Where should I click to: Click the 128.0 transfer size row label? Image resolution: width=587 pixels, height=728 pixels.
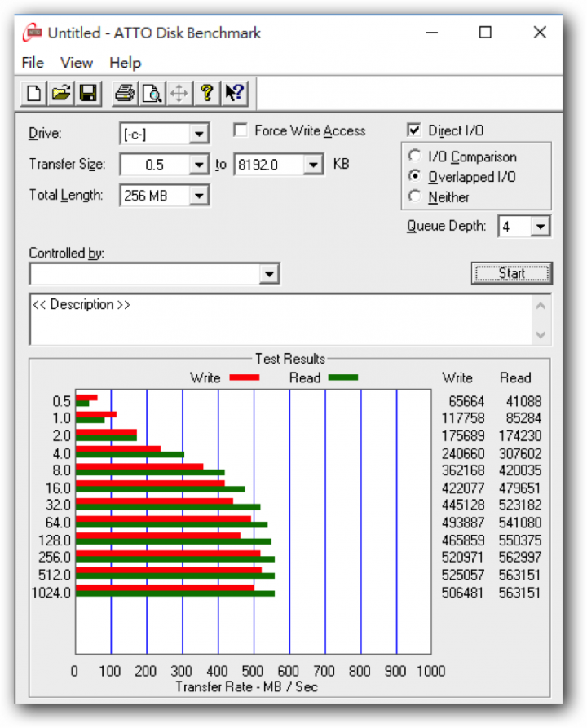55,540
